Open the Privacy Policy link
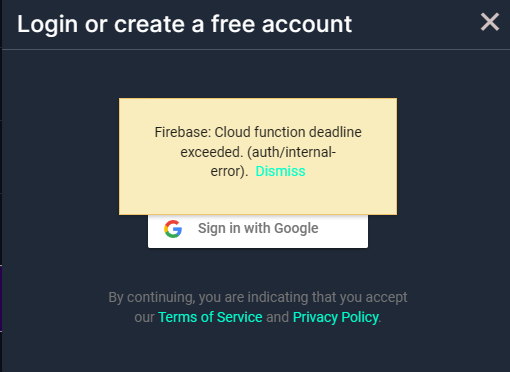Screen dimensions: 510x372 click(x=336, y=317)
